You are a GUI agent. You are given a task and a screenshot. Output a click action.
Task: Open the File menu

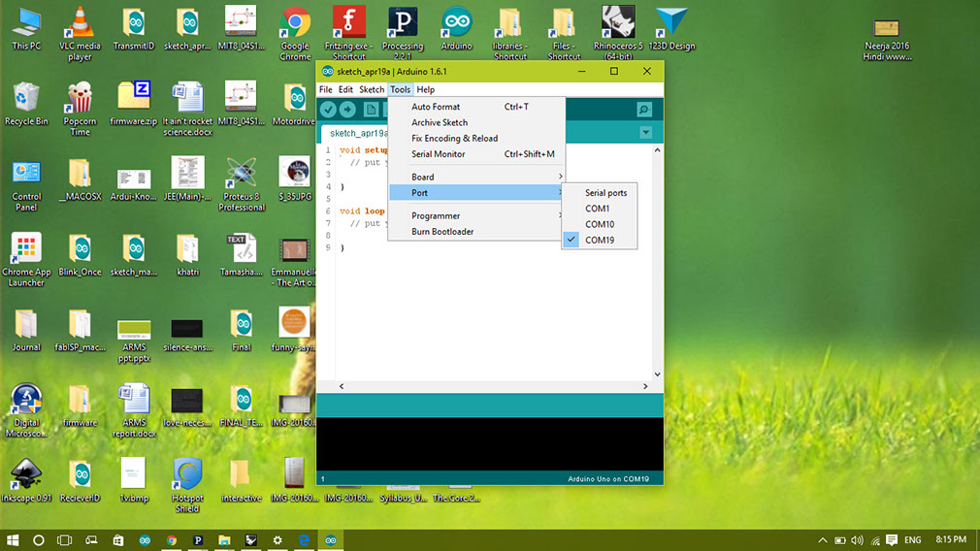pos(326,89)
